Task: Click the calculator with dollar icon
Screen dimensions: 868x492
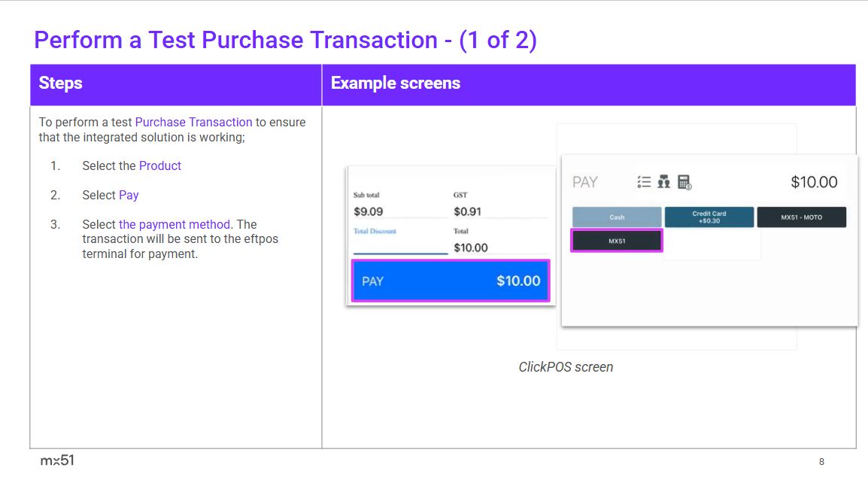Action: click(x=684, y=181)
